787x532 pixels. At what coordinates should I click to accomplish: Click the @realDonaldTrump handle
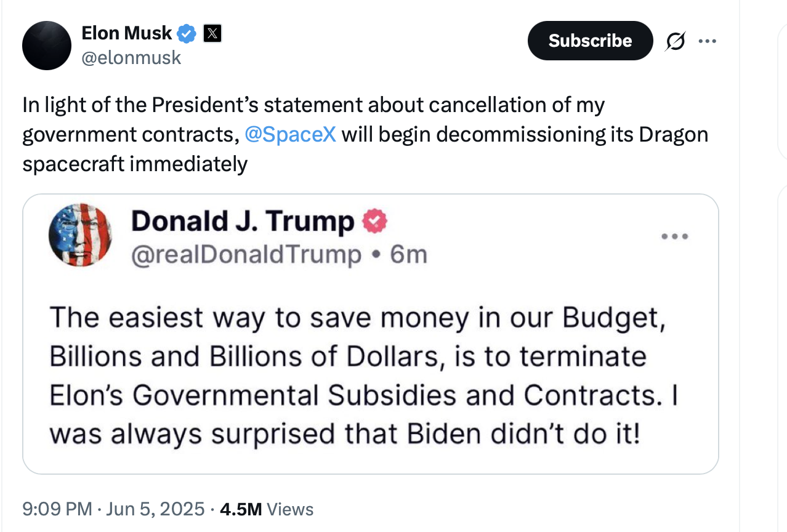click(246, 254)
